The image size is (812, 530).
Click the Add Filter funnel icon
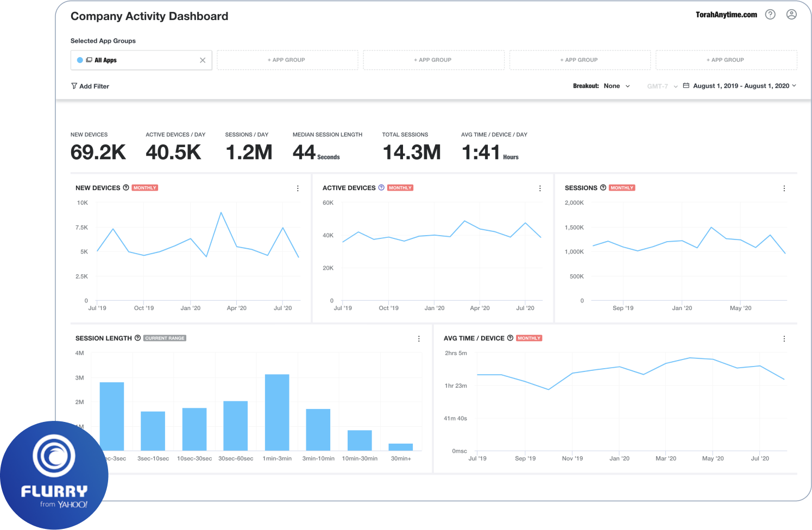tap(74, 86)
